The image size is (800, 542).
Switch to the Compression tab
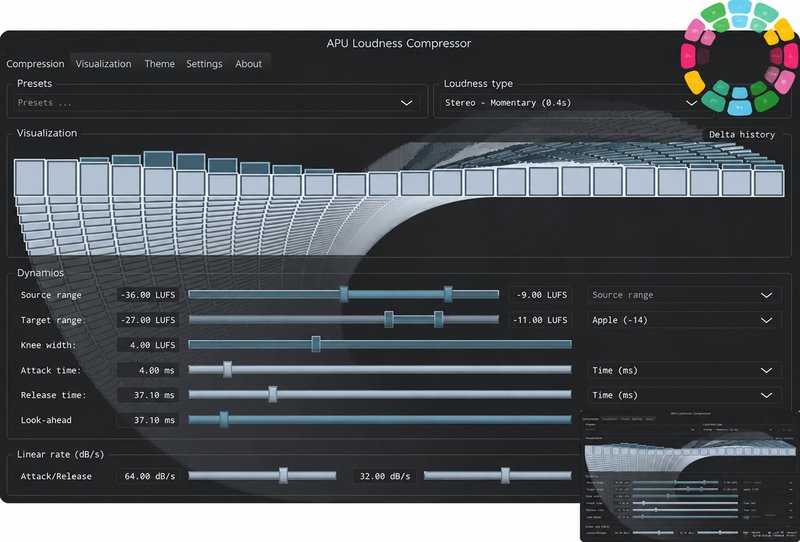click(x=35, y=64)
